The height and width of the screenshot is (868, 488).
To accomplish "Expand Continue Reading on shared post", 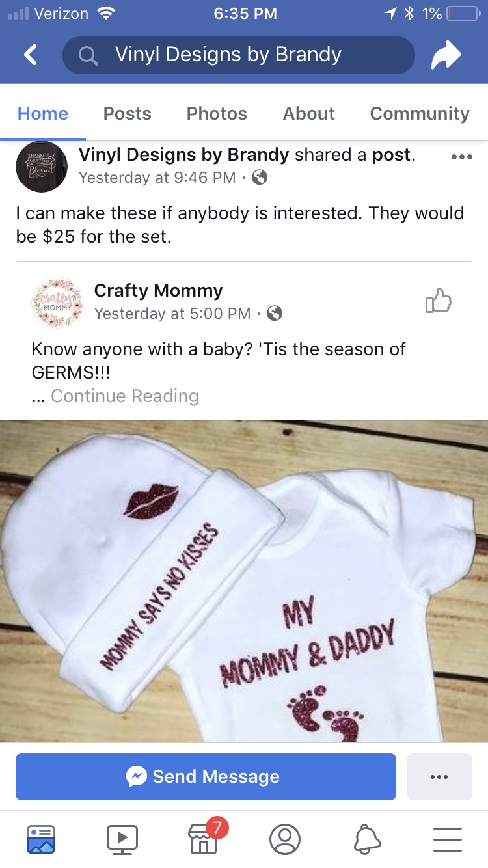I will point(125,396).
